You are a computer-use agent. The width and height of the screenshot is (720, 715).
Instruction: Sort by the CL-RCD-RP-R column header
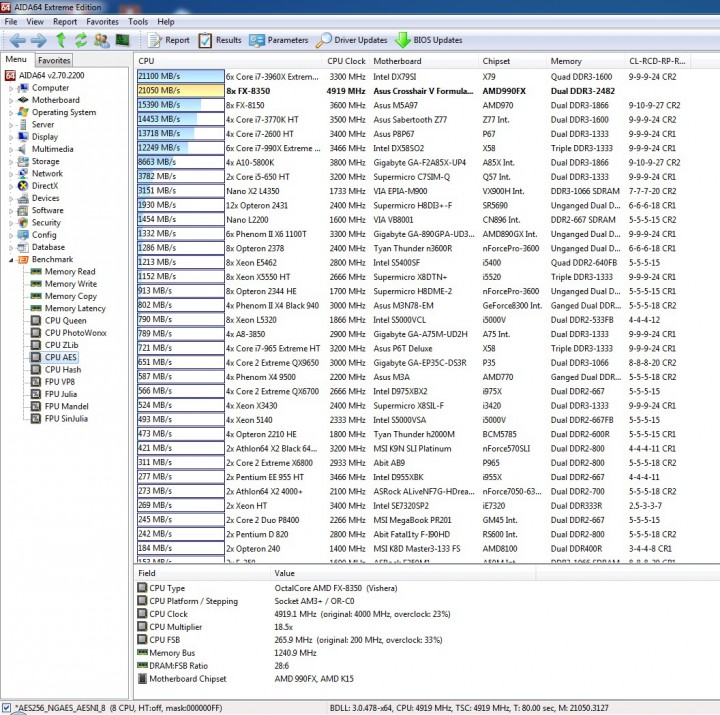pyautogui.click(x=658, y=61)
